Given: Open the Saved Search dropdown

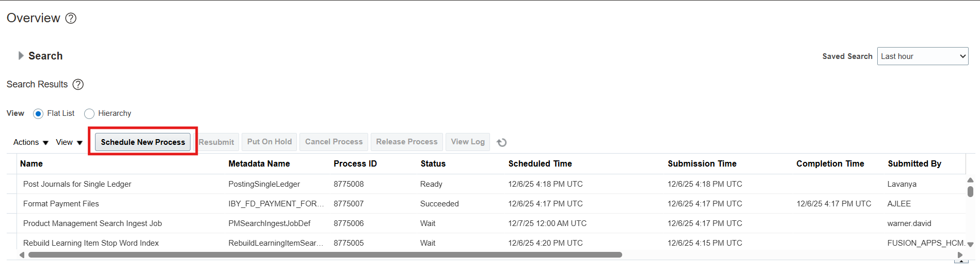Looking at the screenshot, I should click(x=922, y=56).
